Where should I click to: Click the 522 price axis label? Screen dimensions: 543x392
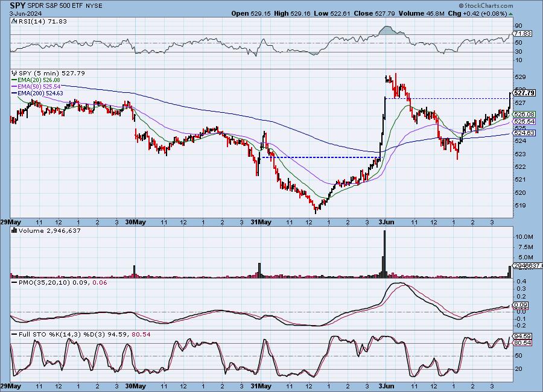521,167
